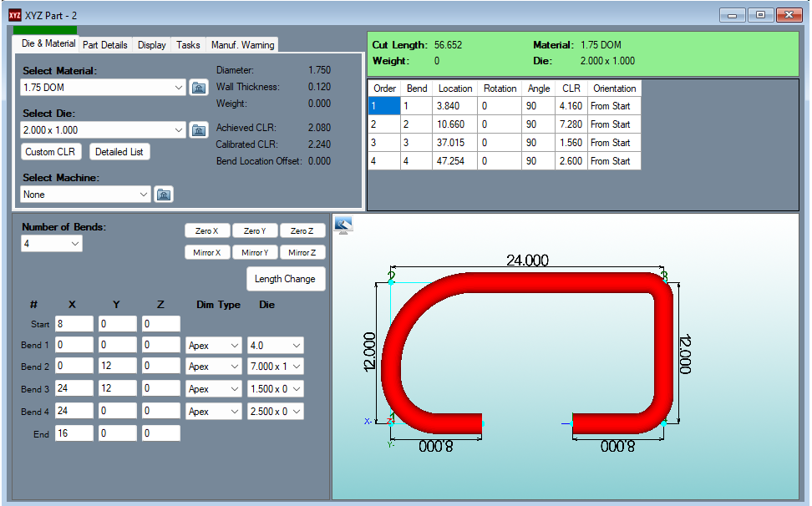
Task: Click the Rotation column header
Action: click(500, 89)
